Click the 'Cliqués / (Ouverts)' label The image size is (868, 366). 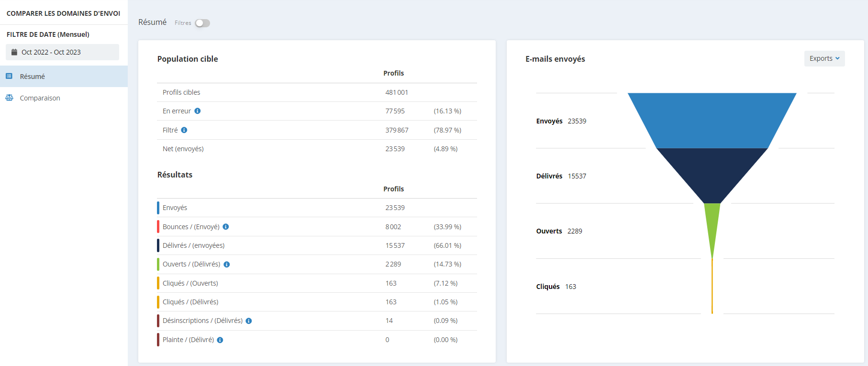190,283
